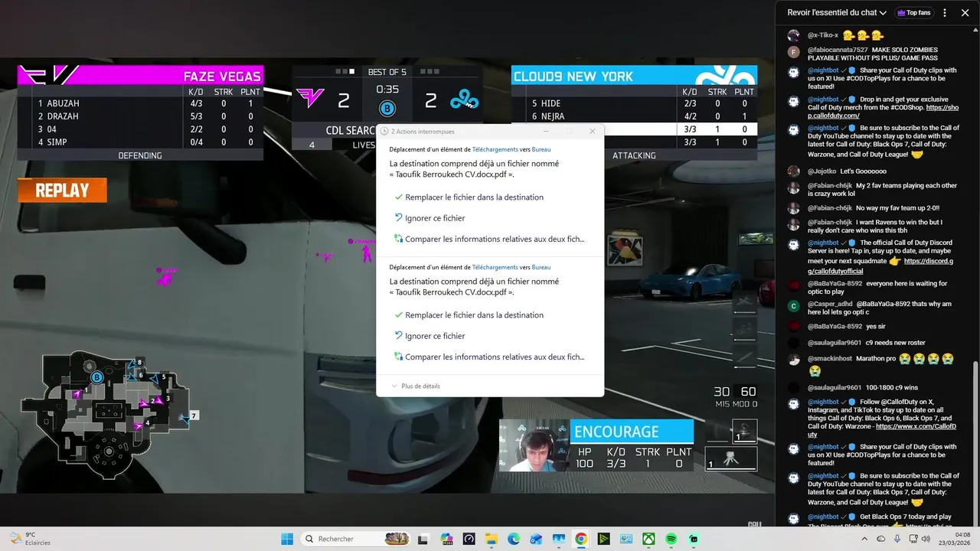Show hidden system tray icons

click(864, 539)
